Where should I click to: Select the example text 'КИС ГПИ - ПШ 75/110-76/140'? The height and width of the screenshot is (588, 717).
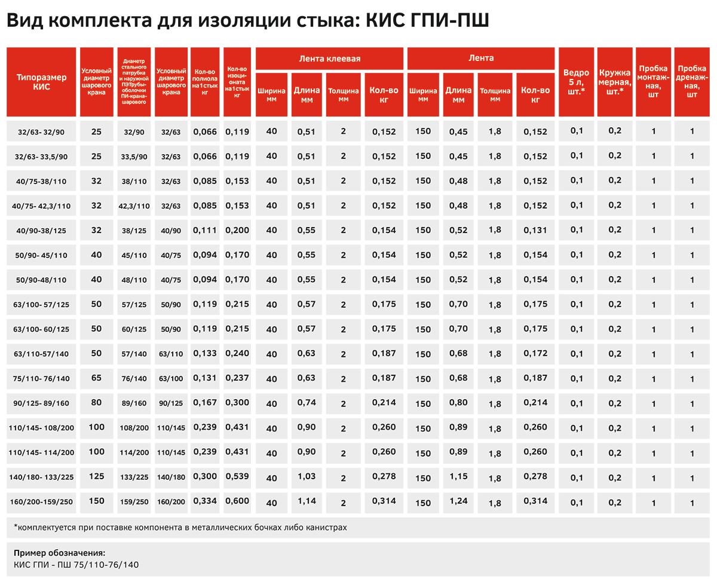[x=76, y=565]
